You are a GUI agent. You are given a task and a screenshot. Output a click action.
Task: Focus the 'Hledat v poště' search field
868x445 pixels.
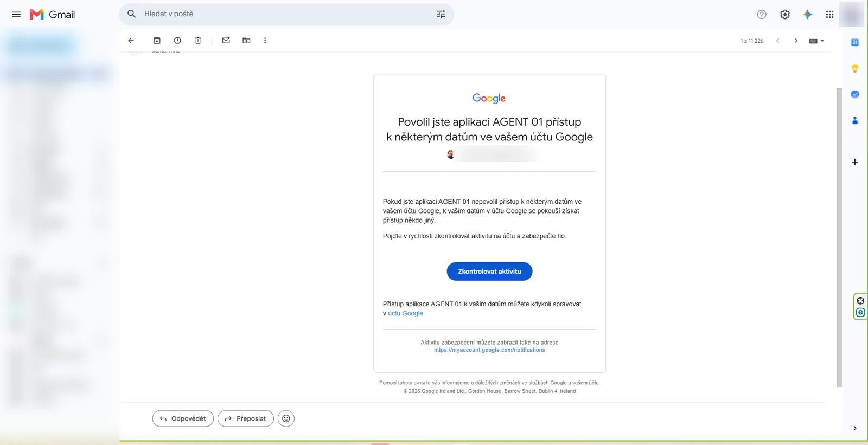286,14
